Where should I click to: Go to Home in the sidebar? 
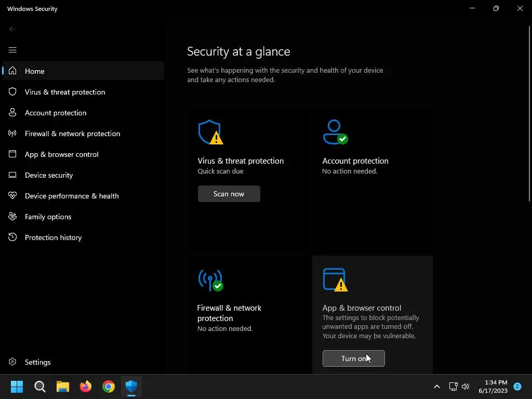pyautogui.click(x=83, y=71)
